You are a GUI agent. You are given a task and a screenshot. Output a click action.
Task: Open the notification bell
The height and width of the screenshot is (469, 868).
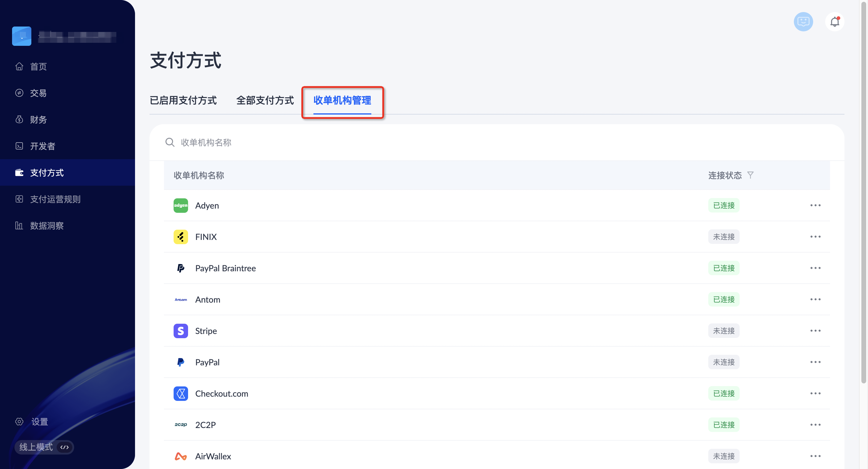pyautogui.click(x=834, y=22)
